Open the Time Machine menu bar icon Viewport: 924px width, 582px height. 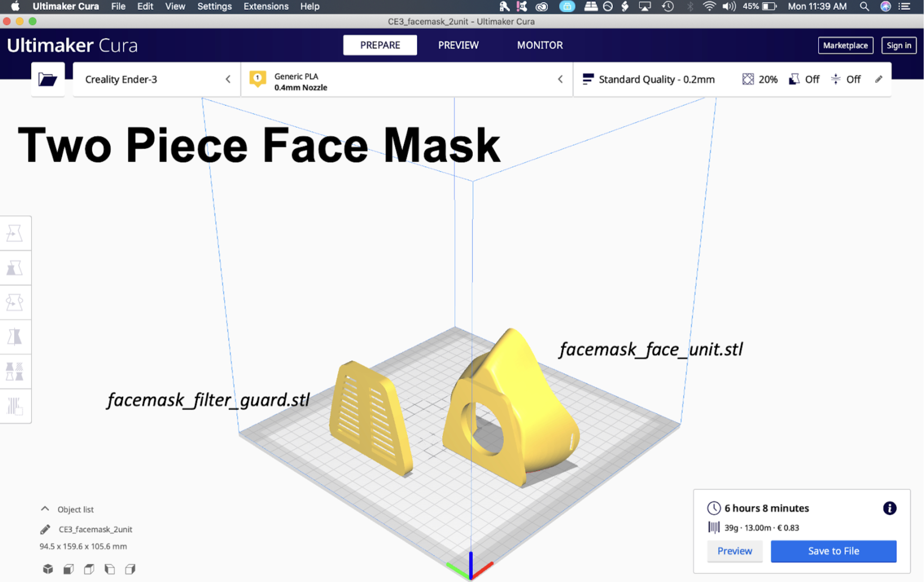tap(668, 6)
